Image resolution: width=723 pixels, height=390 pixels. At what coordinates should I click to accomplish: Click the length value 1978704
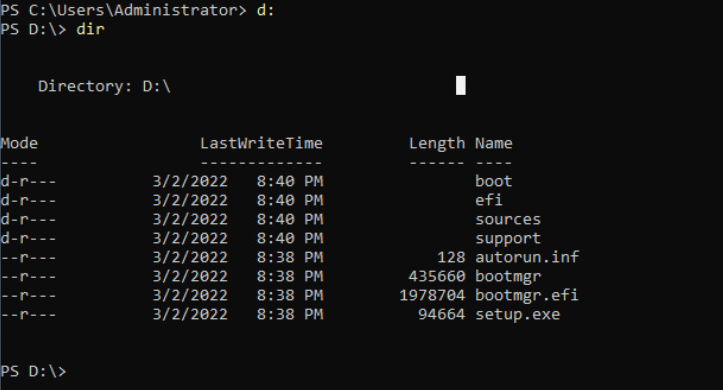pyautogui.click(x=432, y=295)
